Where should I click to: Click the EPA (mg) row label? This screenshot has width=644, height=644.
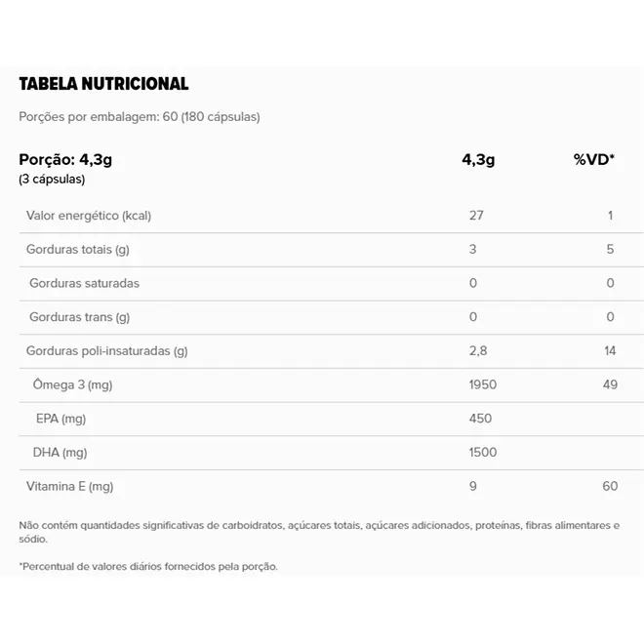(60, 419)
